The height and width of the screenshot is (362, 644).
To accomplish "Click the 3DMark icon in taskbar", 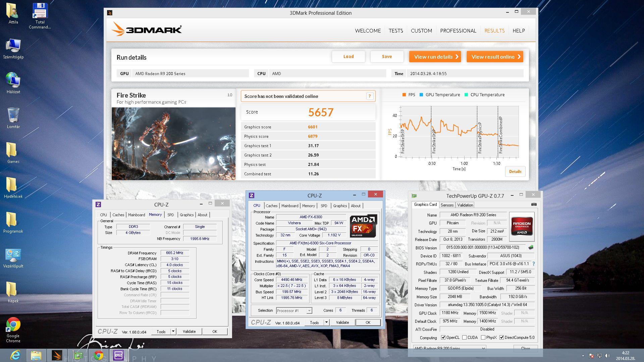I will point(57,355).
